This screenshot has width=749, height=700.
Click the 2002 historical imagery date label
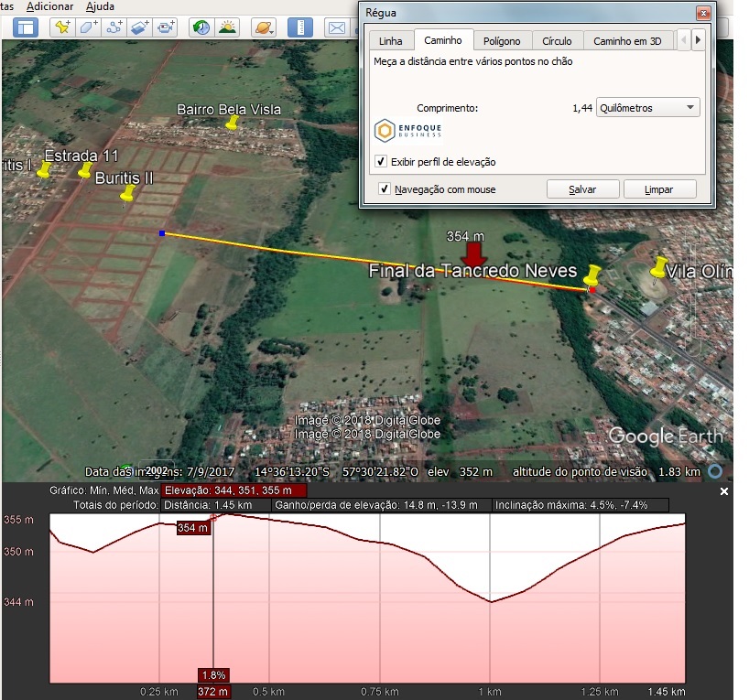157,471
